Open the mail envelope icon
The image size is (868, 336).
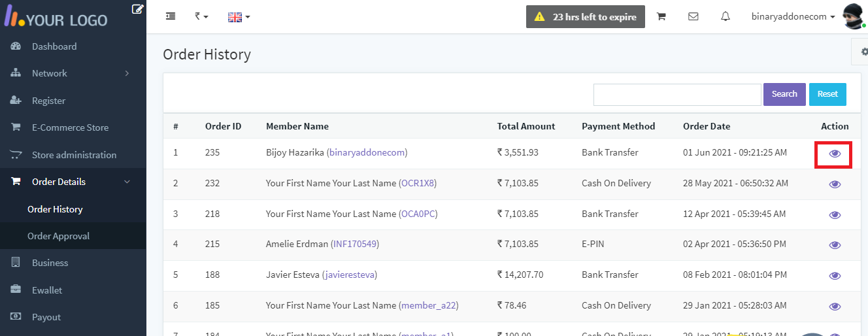pos(693,17)
